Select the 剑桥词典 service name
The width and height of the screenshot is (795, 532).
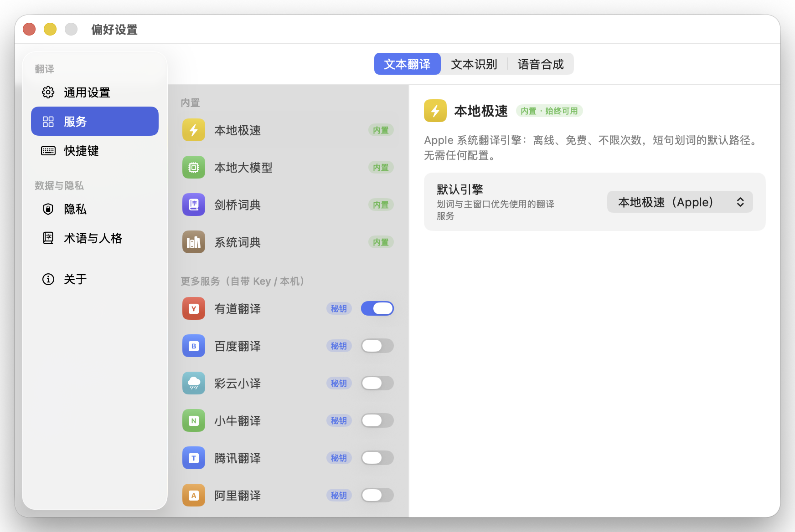tap(237, 205)
